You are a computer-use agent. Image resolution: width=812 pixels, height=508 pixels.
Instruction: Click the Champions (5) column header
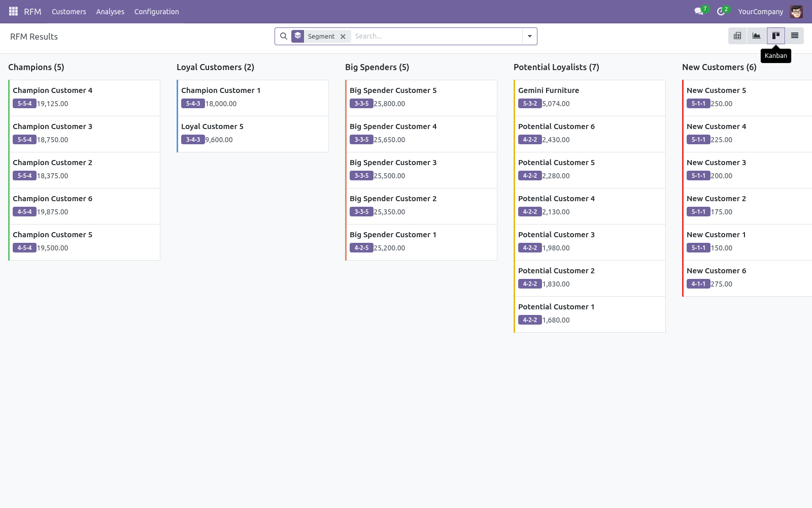(x=36, y=67)
